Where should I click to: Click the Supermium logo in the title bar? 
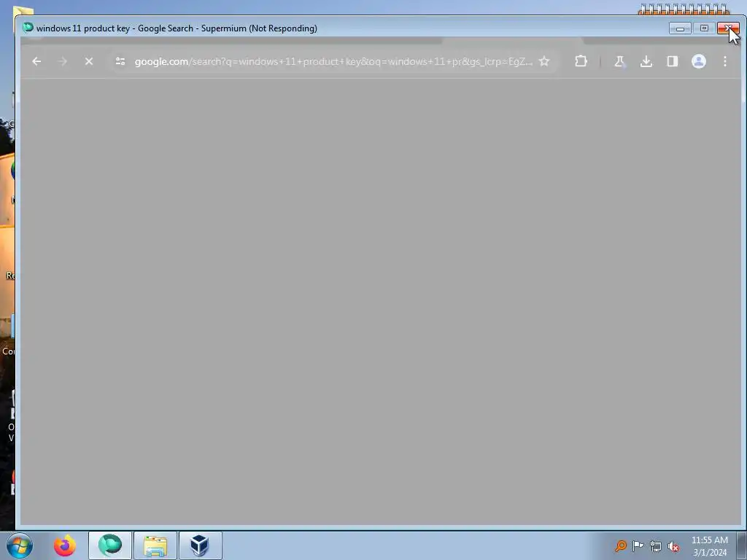pyautogui.click(x=28, y=28)
